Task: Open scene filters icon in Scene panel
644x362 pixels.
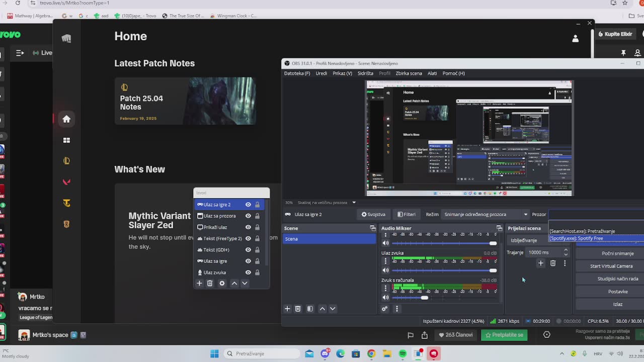Action: click(x=310, y=309)
